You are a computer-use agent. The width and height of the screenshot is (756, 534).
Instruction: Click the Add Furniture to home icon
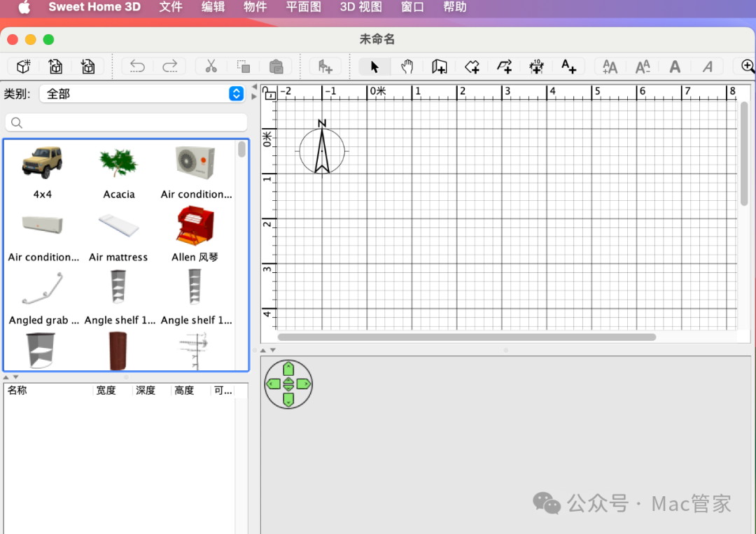tap(325, 66)
